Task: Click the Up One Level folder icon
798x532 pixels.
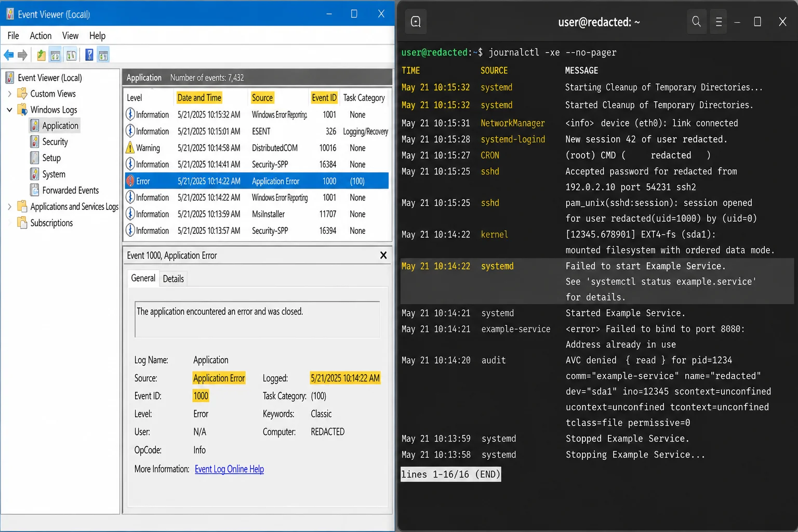Action: pos(41,55)
